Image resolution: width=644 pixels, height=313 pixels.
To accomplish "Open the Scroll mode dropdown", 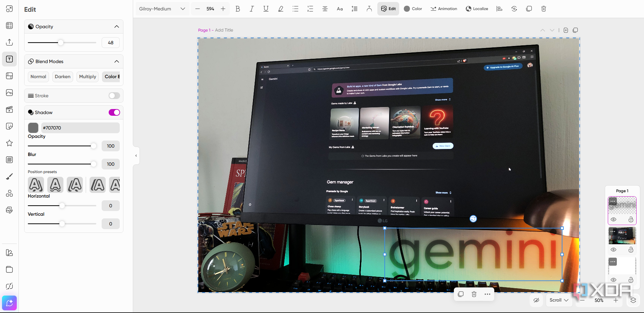I will coord(559,300).
